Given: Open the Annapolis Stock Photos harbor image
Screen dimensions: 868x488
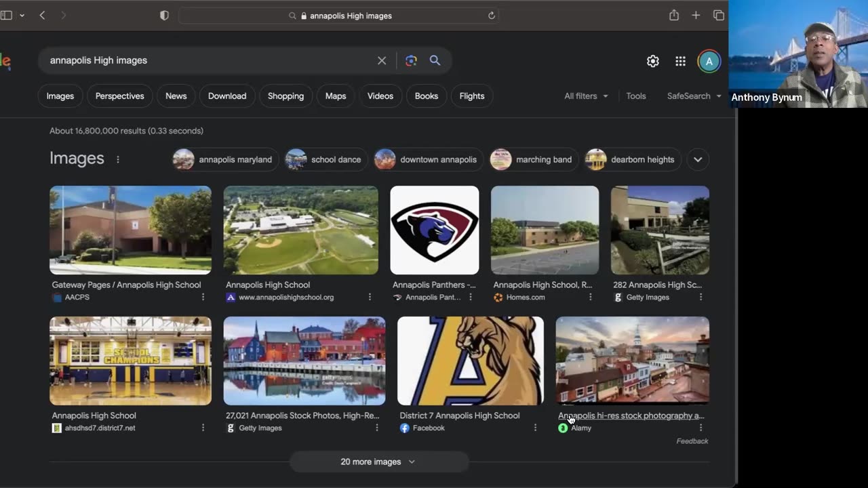Looking at the screenshot, I should (304, 361).
